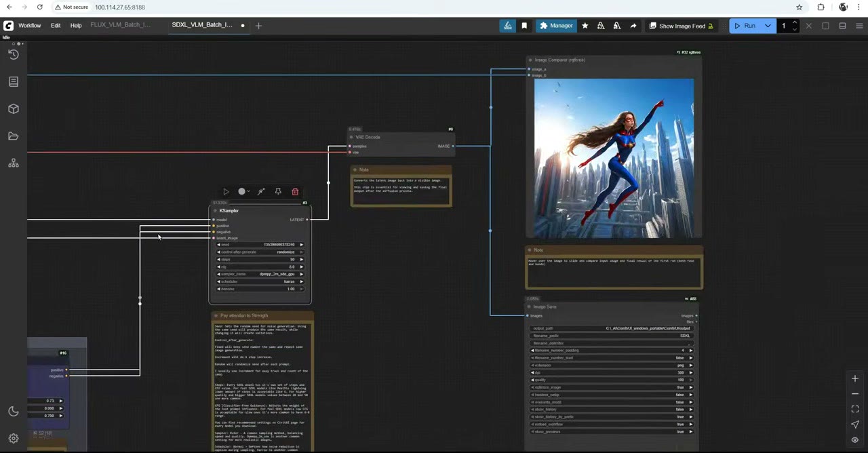Viewport: 868px width, 453px height.
Task: Open the Help menu
Action: 76,26
